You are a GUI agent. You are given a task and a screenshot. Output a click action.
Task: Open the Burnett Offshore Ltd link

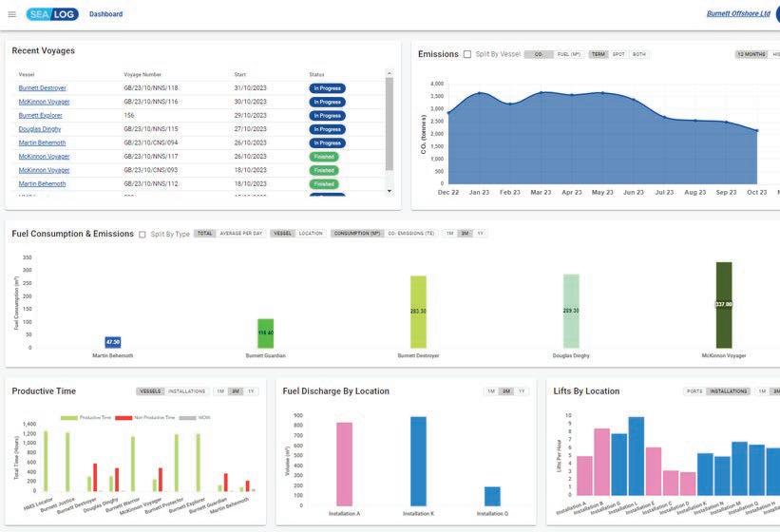pyautogui.click(x=738, y=14)
